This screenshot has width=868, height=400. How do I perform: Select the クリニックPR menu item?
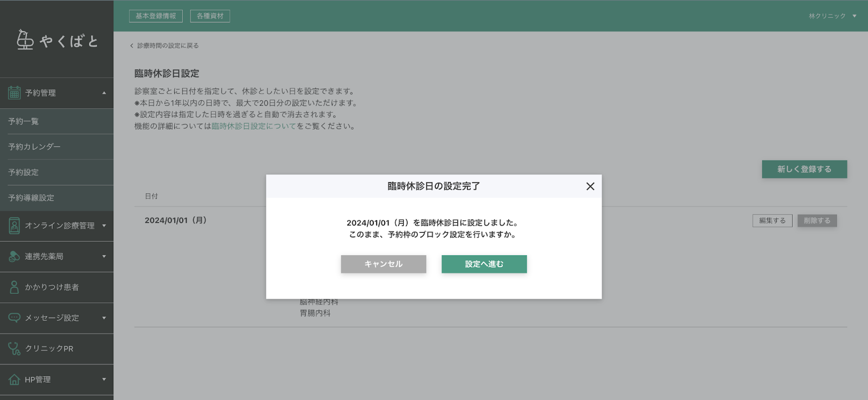[57, 349]
